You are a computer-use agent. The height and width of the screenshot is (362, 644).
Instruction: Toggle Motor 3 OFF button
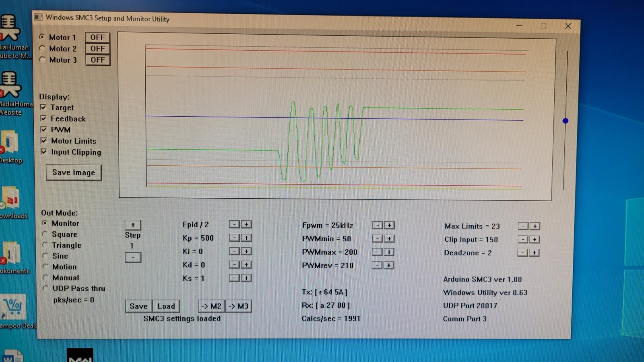click(97, 60)
